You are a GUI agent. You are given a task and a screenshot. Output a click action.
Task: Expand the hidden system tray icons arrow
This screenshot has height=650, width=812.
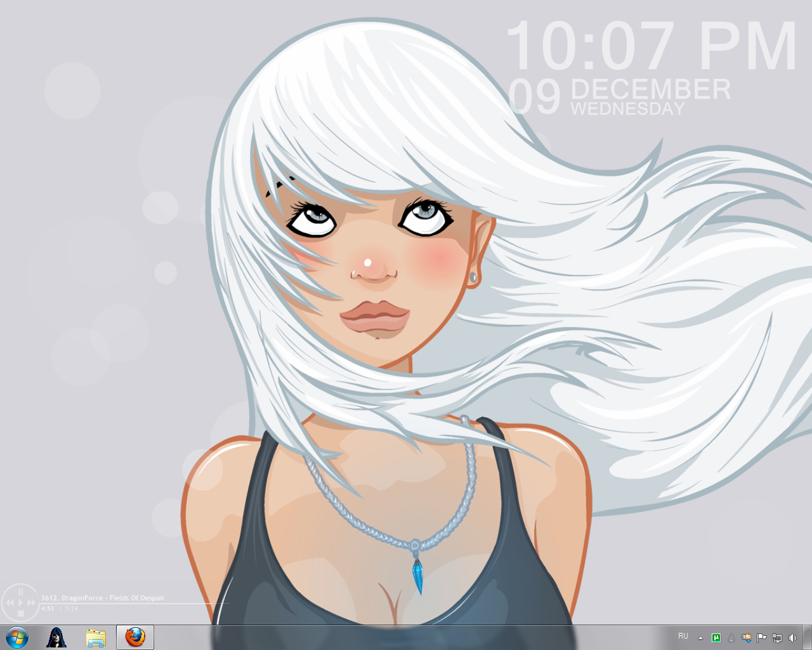coord(700,638)
